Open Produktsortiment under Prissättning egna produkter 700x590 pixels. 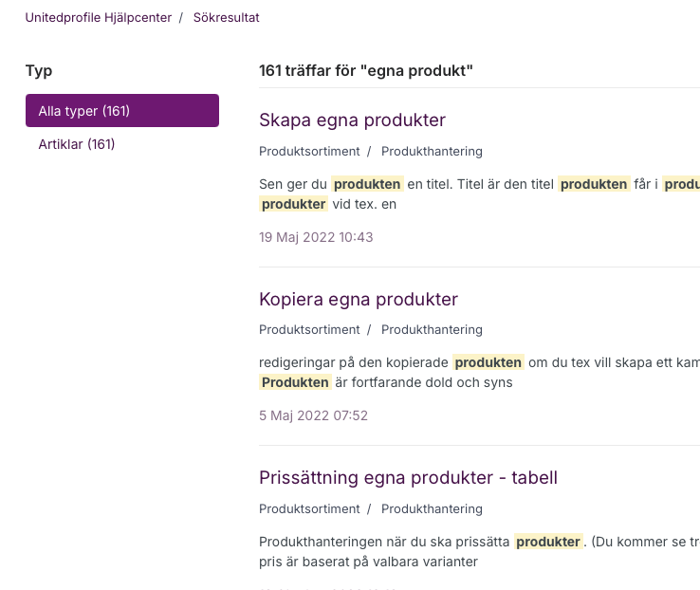(309, 508)
